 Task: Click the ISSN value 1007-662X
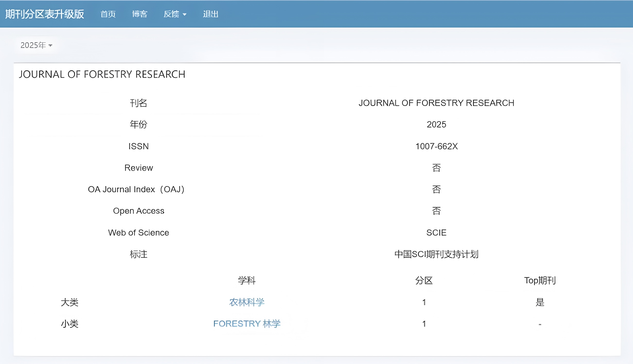click(x=436, y=146)
